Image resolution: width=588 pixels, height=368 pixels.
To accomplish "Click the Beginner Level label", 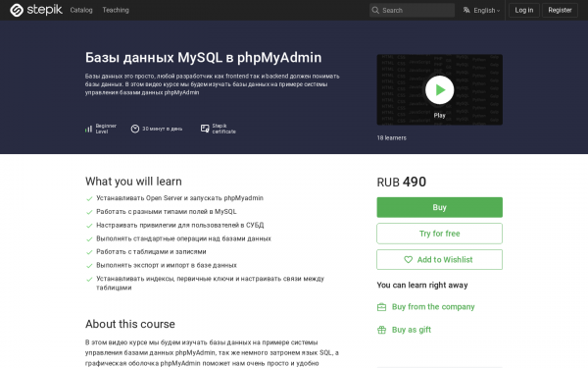I will (x=106, y=129).
